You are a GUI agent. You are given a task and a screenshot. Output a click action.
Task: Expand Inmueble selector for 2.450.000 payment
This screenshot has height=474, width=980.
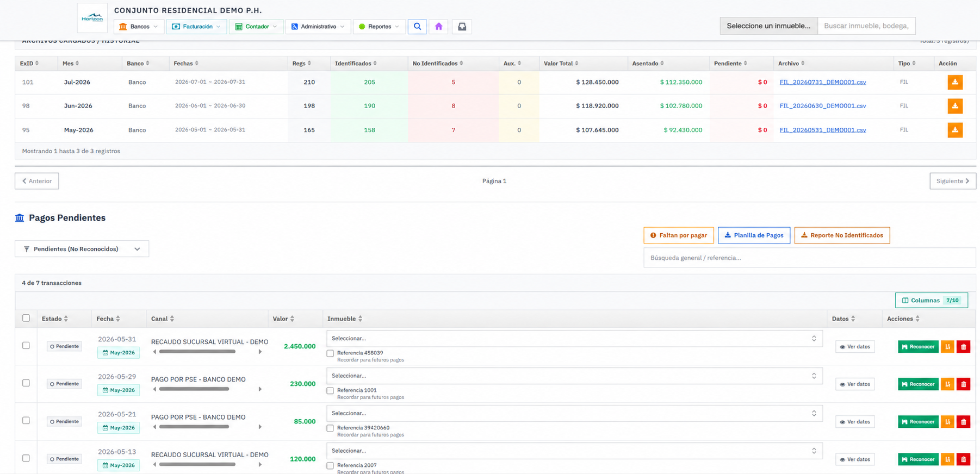[x=574, y=339]
